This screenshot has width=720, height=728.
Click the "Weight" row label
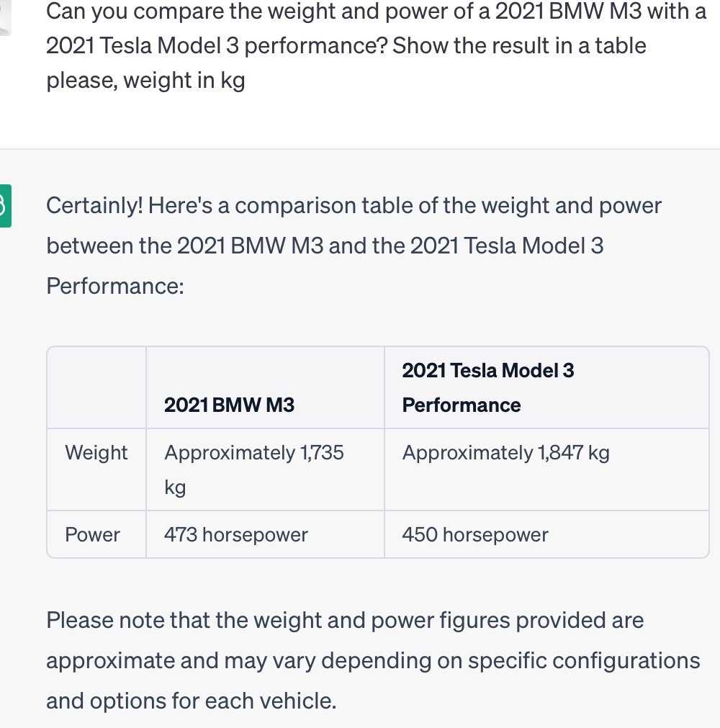(96, 453)
